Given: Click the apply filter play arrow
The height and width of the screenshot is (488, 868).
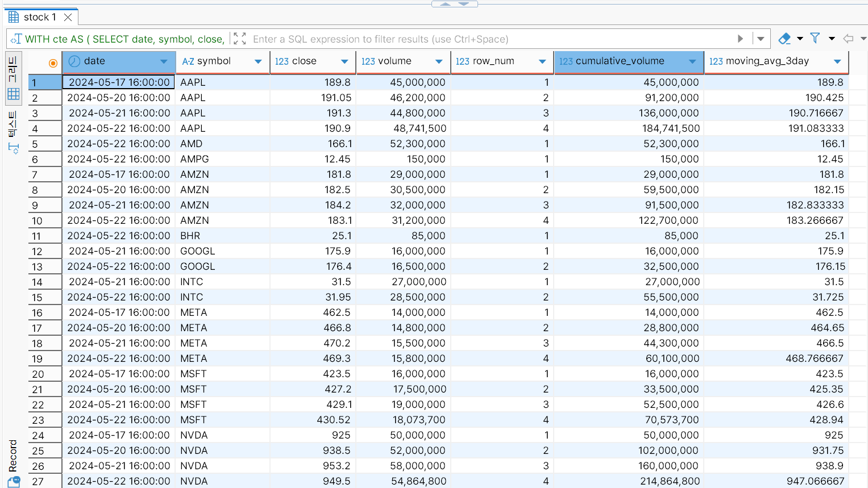Looking at the screenshot, I should (740, 39).
